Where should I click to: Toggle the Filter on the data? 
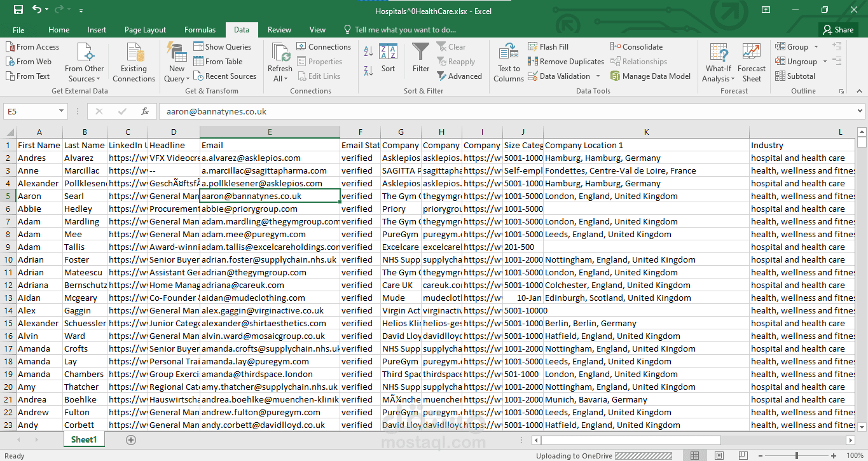click(421, 58)
